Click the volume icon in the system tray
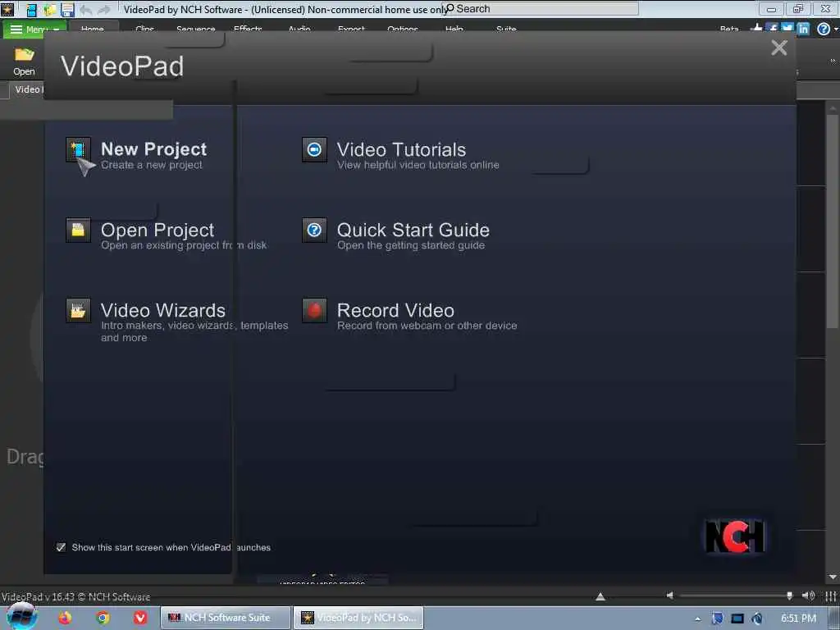840x630 pixels. click(757, 619)
